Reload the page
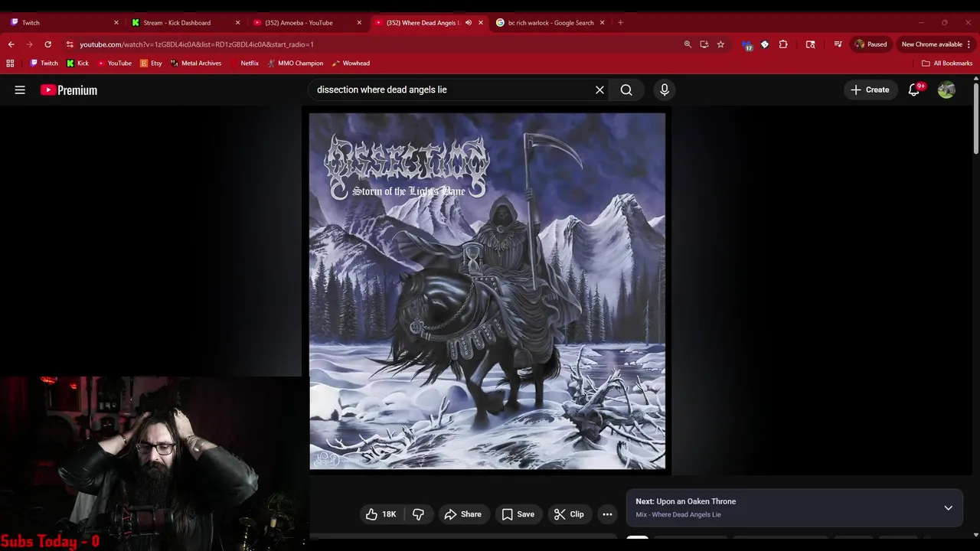Viewport: 980px width, 551px height. coord(47,44)
